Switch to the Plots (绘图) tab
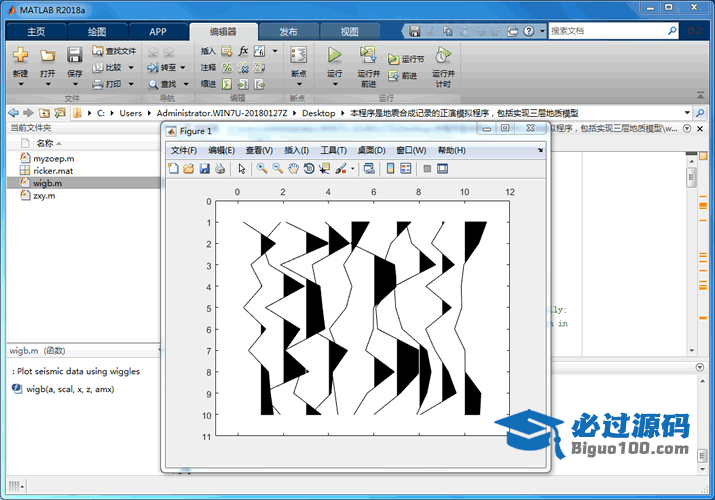This screenshot has width=715, height=500. click(97, 31)
